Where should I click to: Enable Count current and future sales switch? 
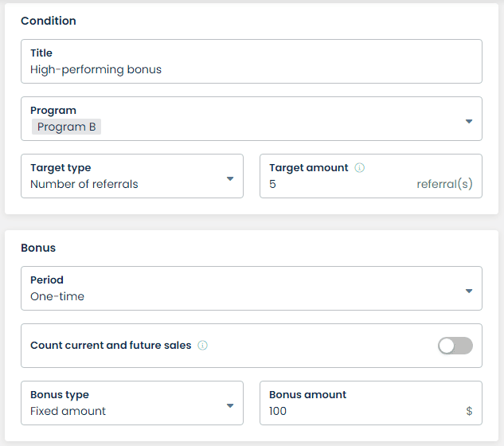point(455,346)
